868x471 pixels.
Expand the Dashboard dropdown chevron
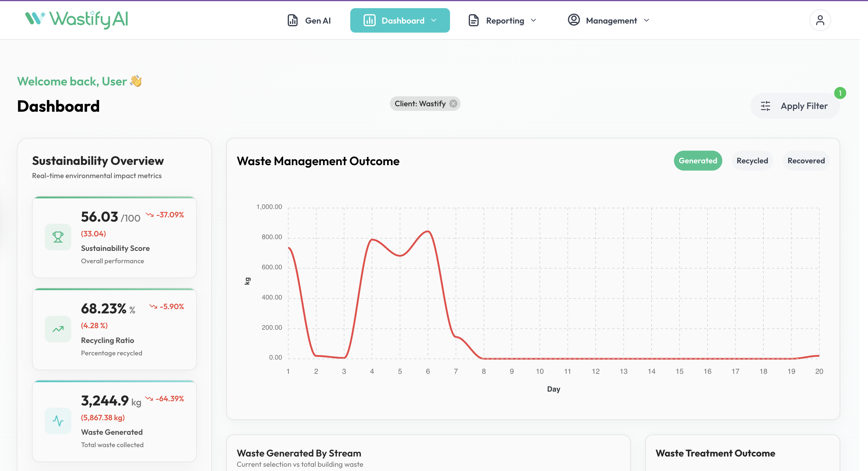point(434,20)
